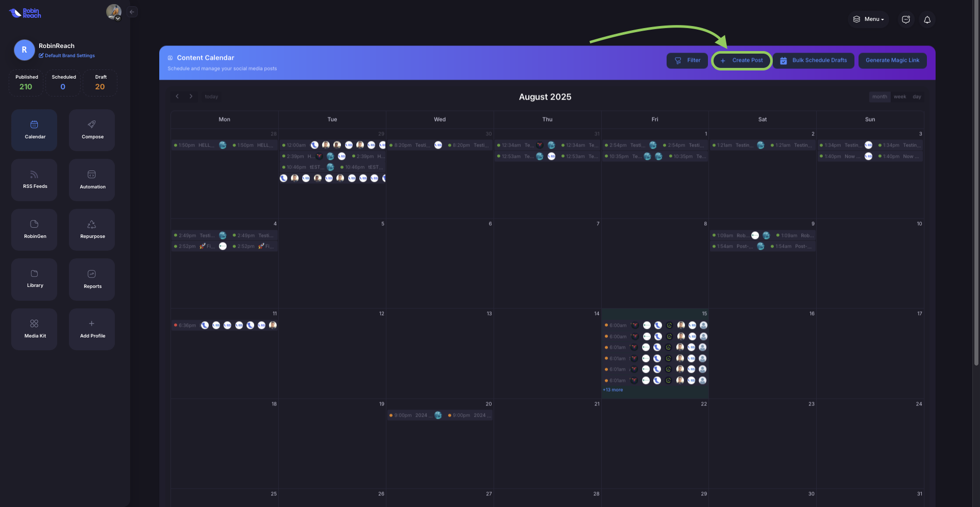Open the Repurpose tool
980x507 pixels.
[92, 230]
